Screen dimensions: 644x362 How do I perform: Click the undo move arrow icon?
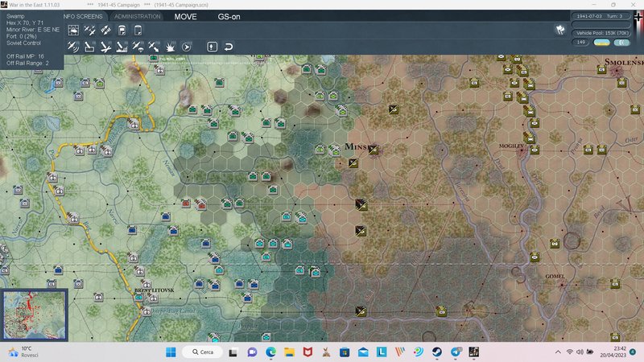pyautogui.click(x=229, y=47)
